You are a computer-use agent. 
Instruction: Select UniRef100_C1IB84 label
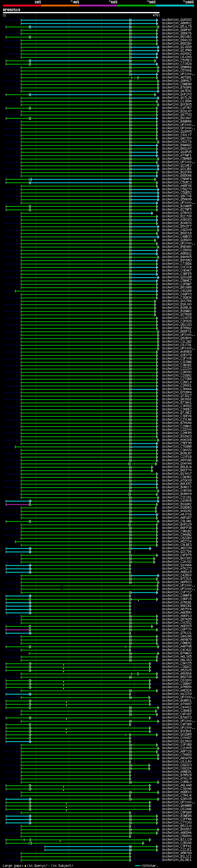(x=177, y=101)
